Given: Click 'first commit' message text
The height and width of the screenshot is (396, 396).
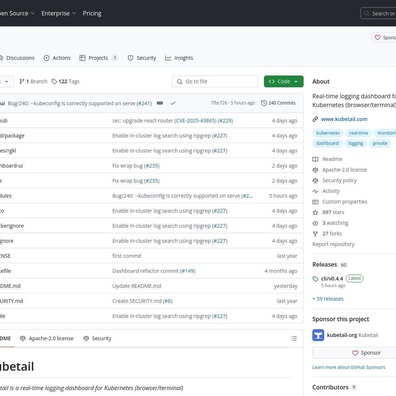Looking at the screenshot, I should point(127,256).
